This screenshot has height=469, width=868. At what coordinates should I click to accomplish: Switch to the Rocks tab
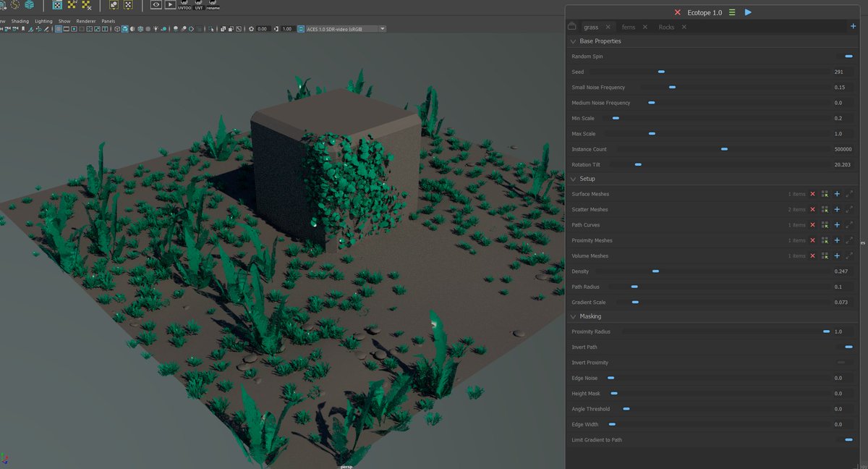666,27
